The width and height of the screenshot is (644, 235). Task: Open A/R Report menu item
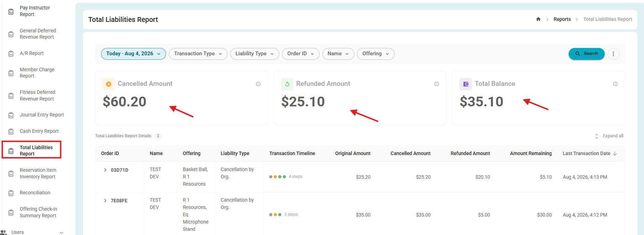tap(32, 53)
